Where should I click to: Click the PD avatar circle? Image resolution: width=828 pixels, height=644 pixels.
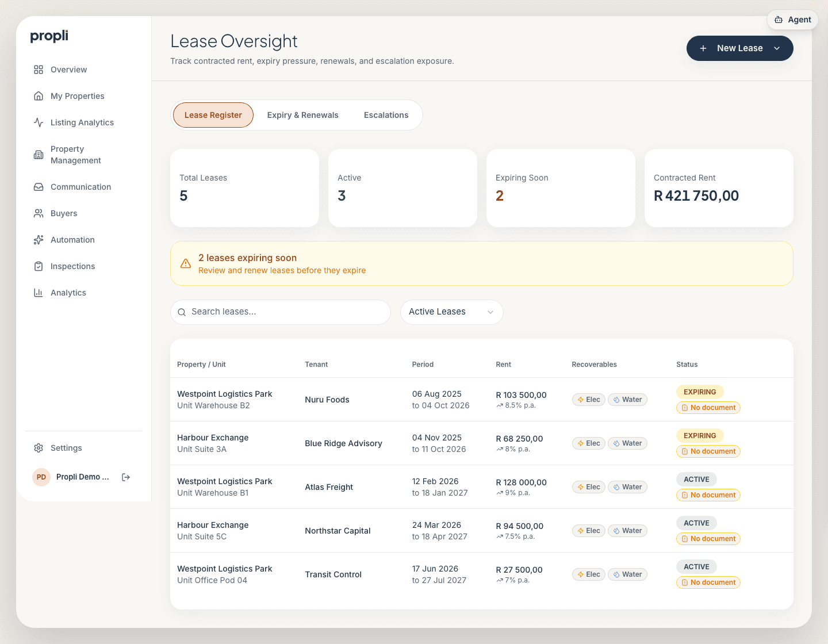[x=41, y=477]
